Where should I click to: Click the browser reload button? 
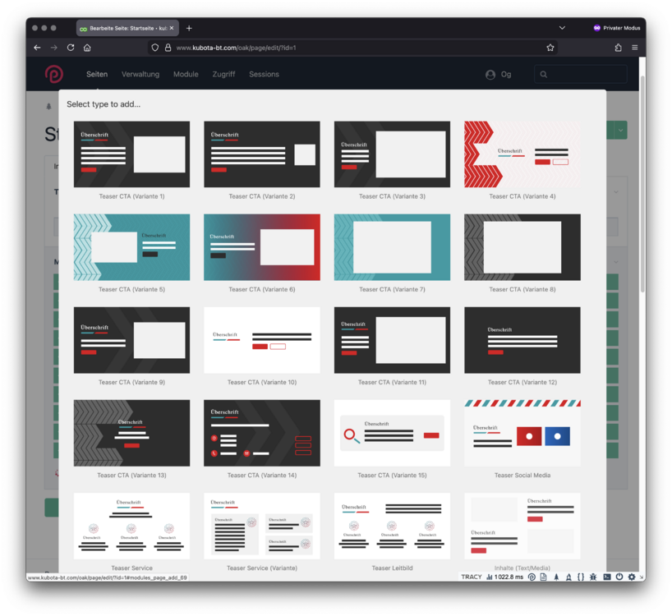pyautogui.click(x=71, y=48)
